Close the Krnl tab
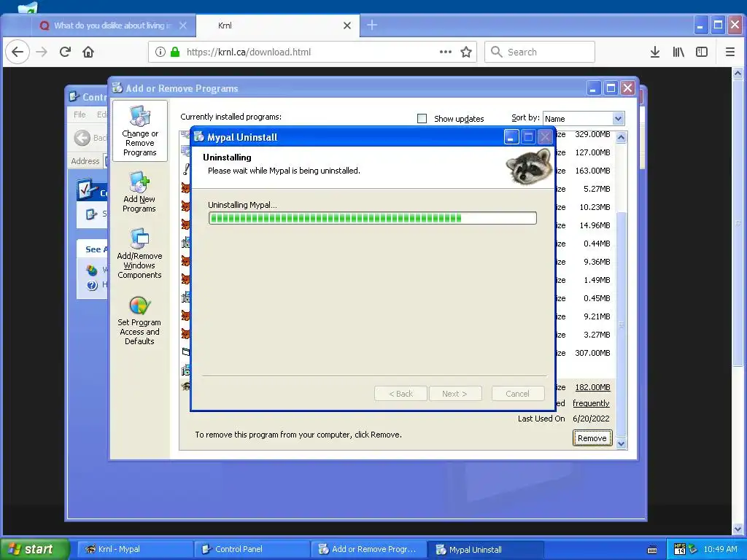This screenshot has height=560, width=747. [x=347, y=26]
